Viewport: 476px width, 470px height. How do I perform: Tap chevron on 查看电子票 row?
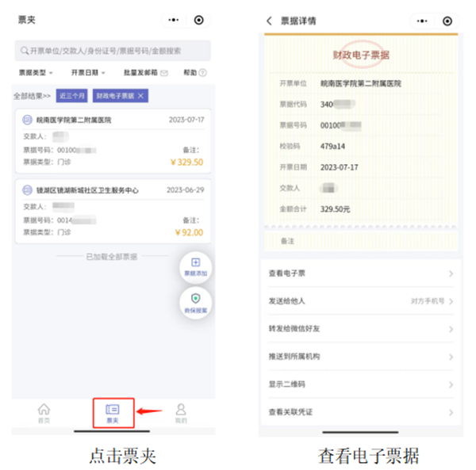[x=451, y=273]
